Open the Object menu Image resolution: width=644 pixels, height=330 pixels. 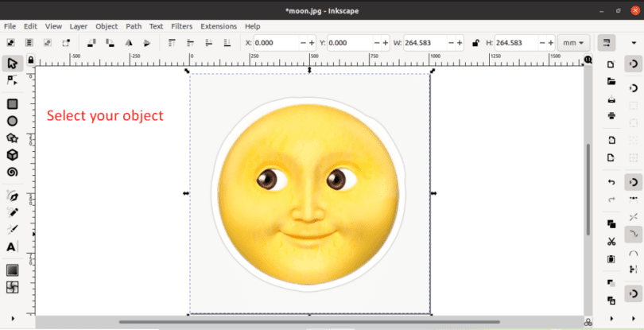pyautogui.click(x=107, y=26)
